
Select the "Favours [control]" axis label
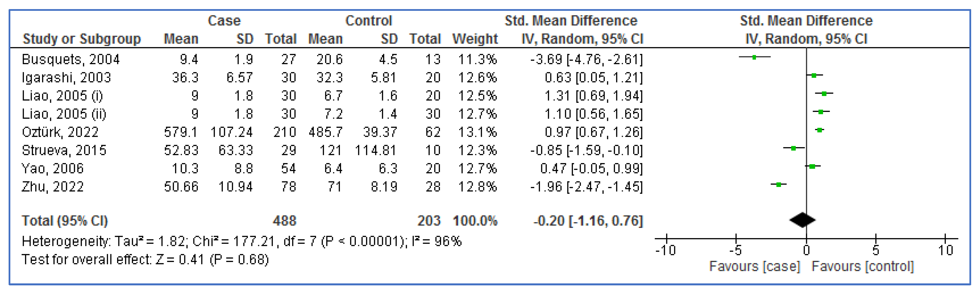862,266
